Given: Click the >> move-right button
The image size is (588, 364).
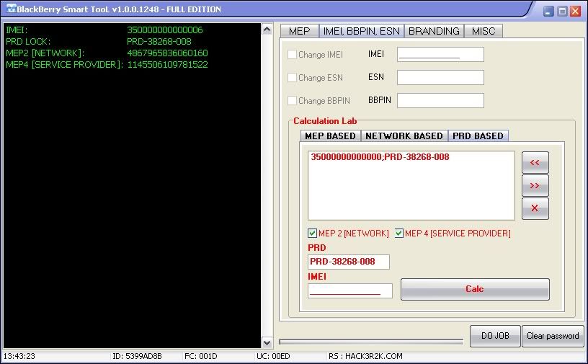Looking at the screenshot, I should 535,185.
